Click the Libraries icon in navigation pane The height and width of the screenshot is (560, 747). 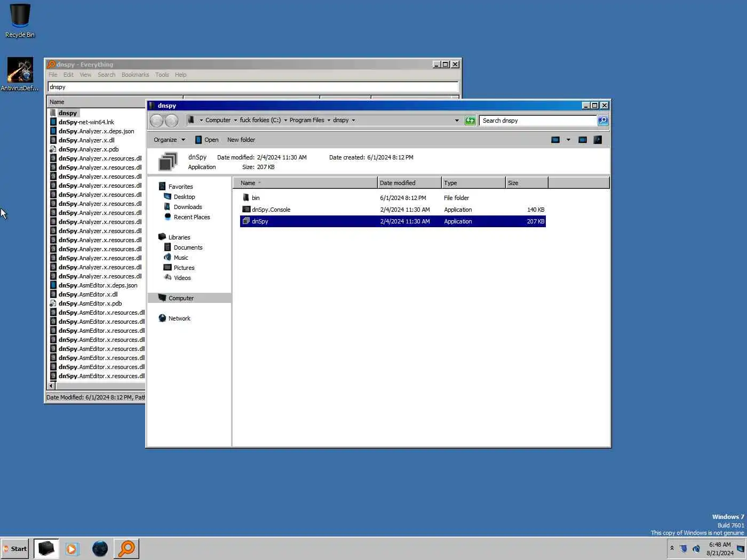(162, 237)
